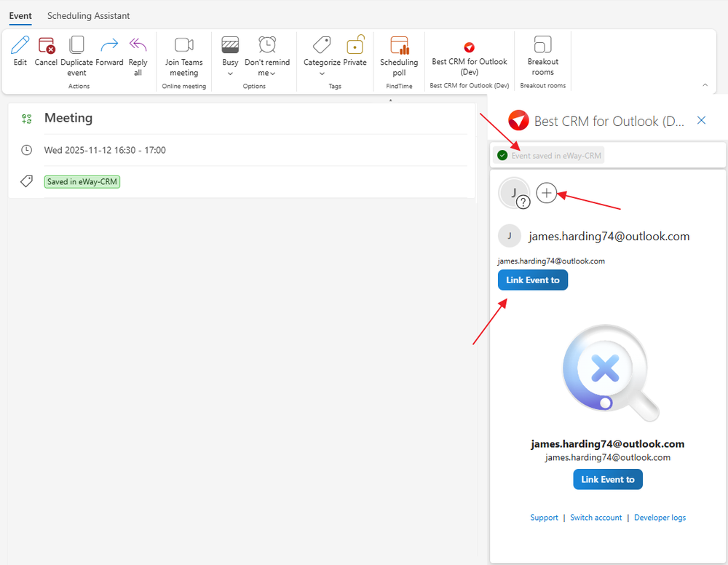Cancel the event via ribbon icon
Screen dimensions: 728x565
(x=46, y=46)
